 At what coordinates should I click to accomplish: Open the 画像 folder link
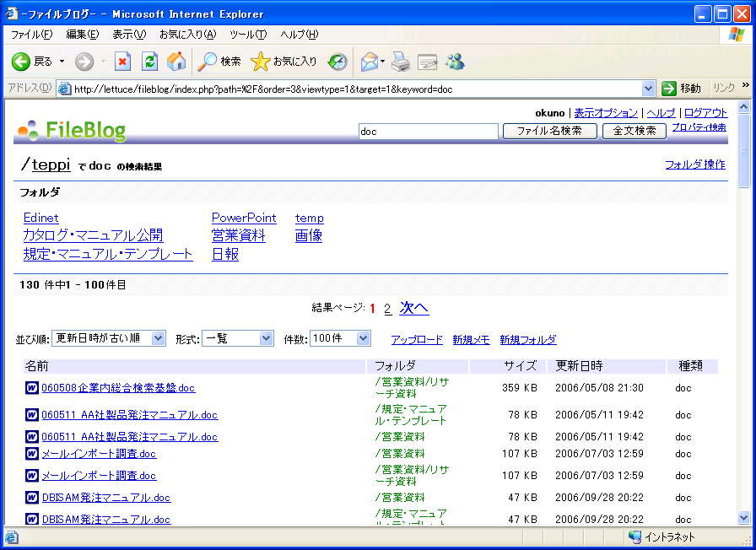[309, 235]
